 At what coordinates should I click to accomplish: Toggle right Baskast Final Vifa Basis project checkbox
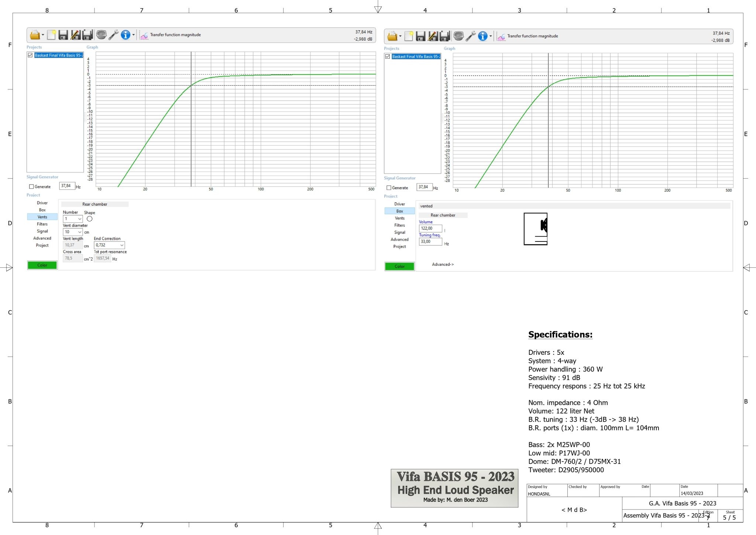pyautogui.click(x=388, y=56)
